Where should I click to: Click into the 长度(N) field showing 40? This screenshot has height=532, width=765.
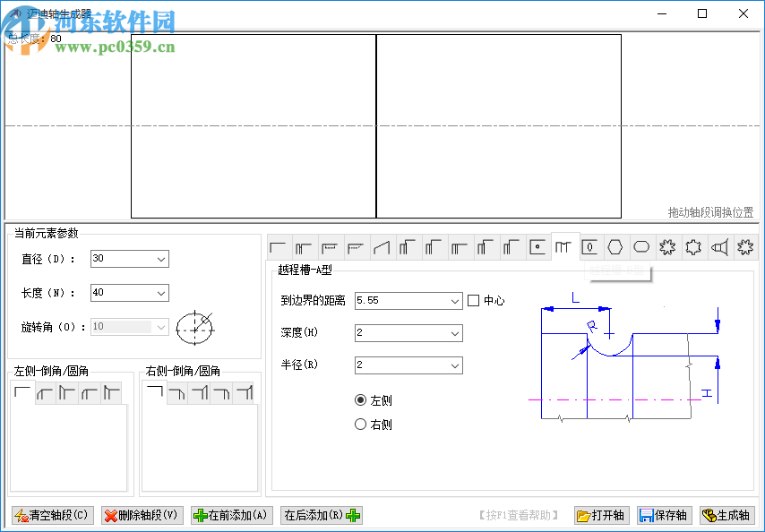123,293
